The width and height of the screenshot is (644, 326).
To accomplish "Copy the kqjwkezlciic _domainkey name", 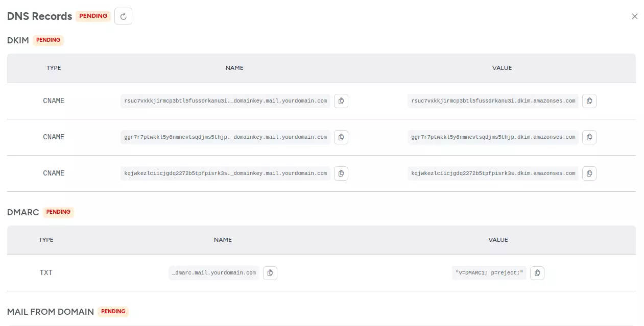I will coord(341,173).
